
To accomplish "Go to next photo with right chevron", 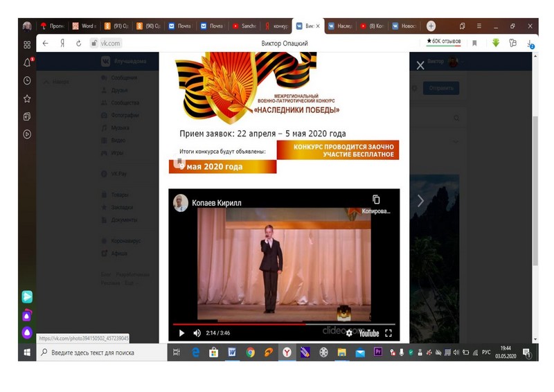I will click(420, 201).
